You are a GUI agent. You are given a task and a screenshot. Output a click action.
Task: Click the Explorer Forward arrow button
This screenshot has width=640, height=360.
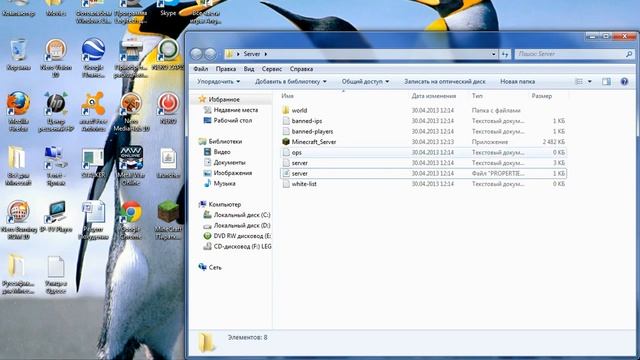pos(211,54)
